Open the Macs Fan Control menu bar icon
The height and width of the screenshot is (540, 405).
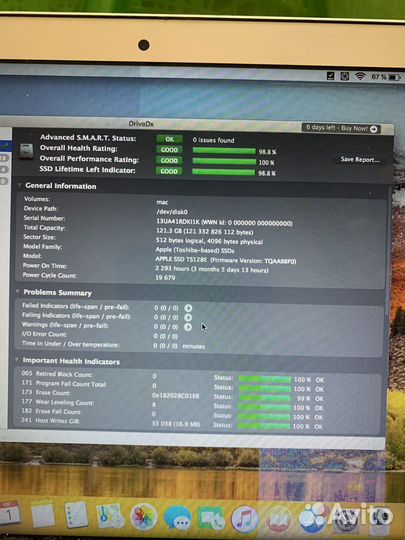click(x=345, y=76)
